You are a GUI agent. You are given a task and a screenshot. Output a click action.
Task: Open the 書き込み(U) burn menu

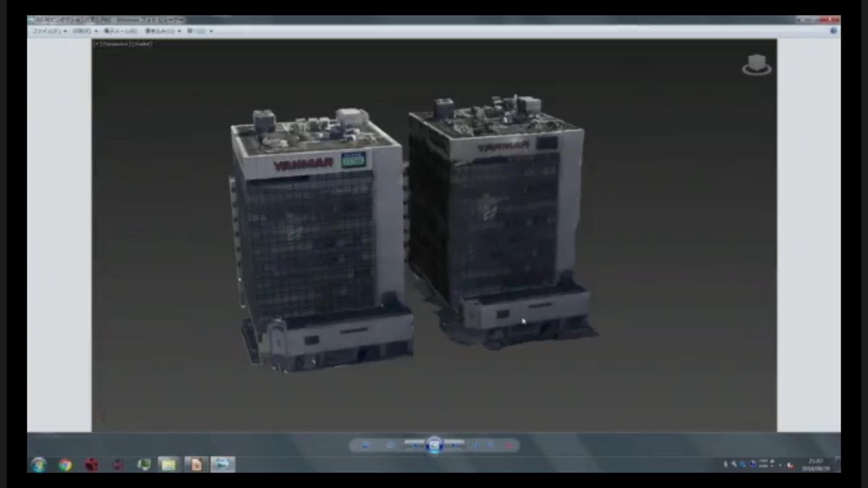click(x=163, y=31)
